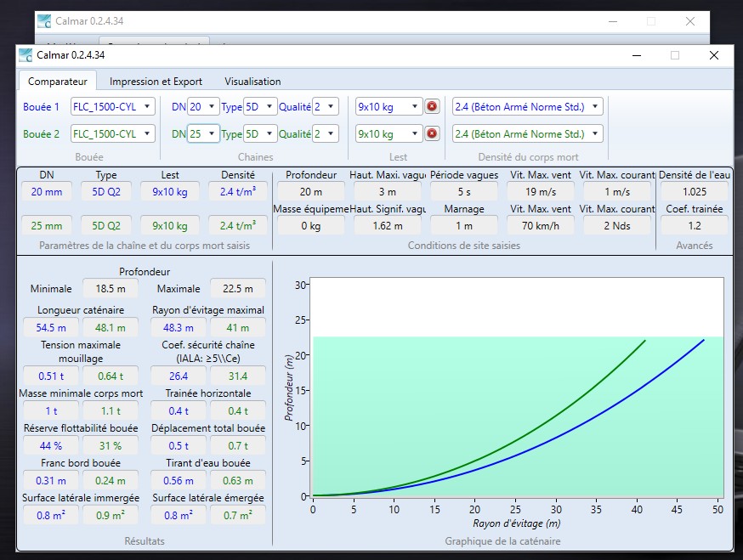Edit the Densité de l'eau 1.025 field

tap(694, 192)
